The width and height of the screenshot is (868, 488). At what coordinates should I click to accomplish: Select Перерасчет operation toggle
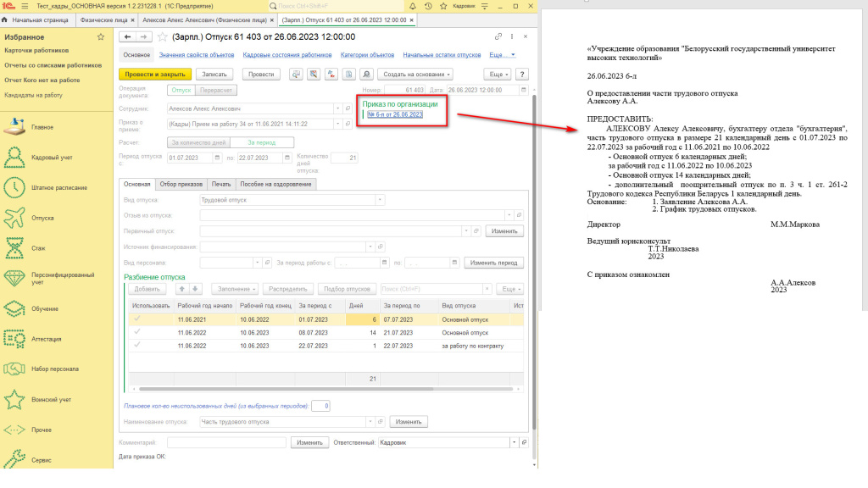(x=217, y=90)
